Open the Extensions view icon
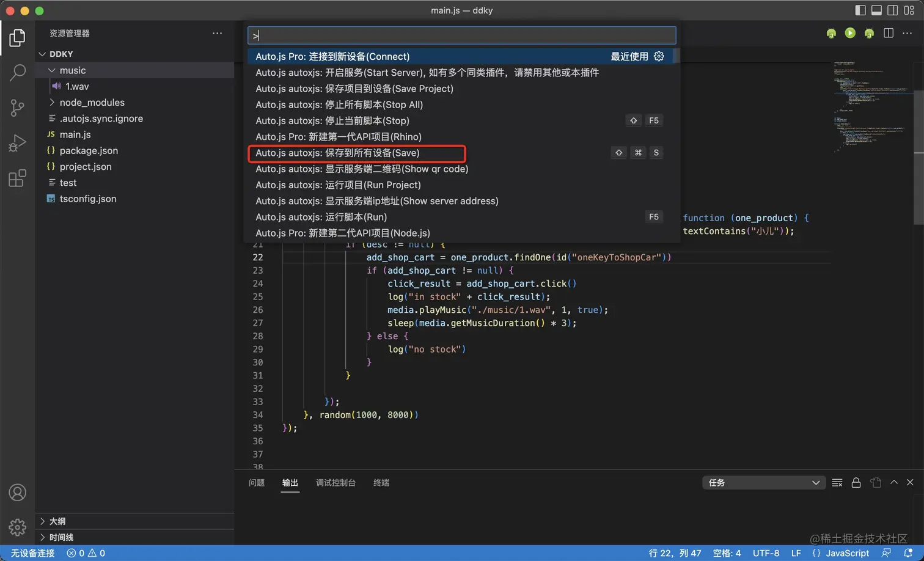This screenshot has height=561, width=924. 18,178
